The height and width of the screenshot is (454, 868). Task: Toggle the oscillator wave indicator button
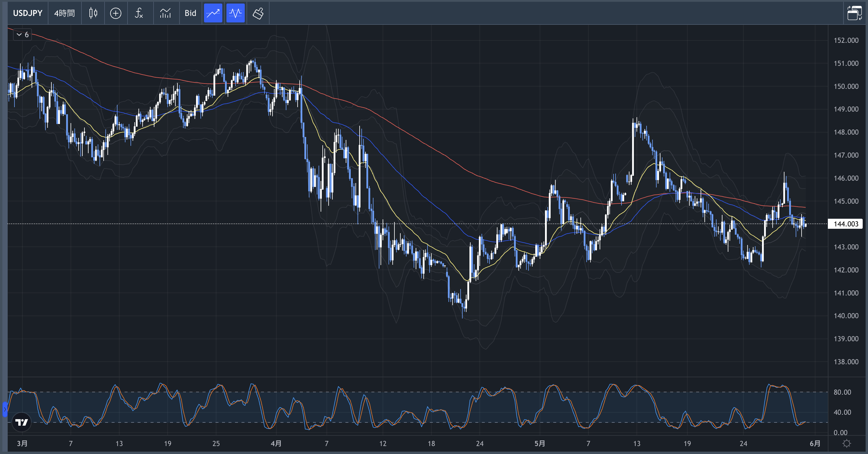235,13
